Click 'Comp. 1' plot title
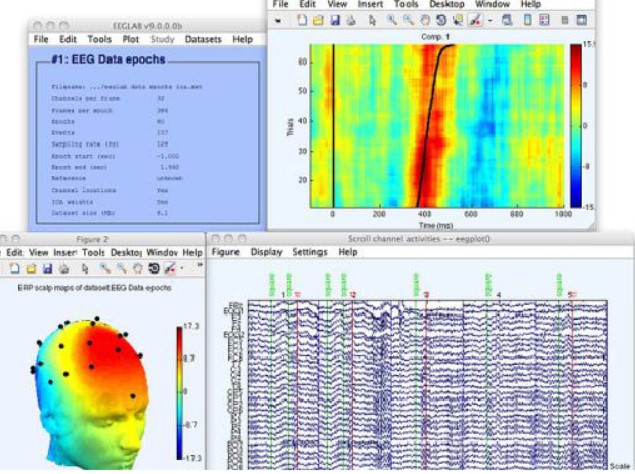Image resolution: width=635 pixels, height=474 pixels. coord(435,37)
